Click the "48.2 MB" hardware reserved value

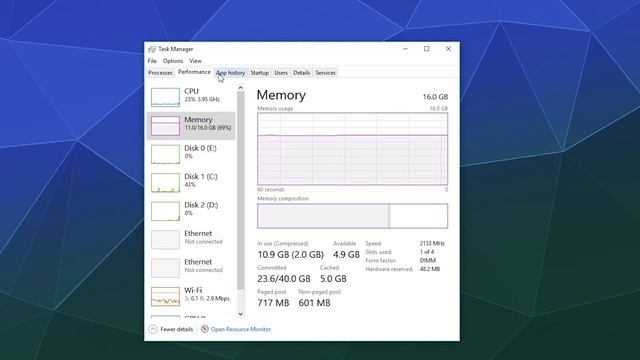coord(430,269)
